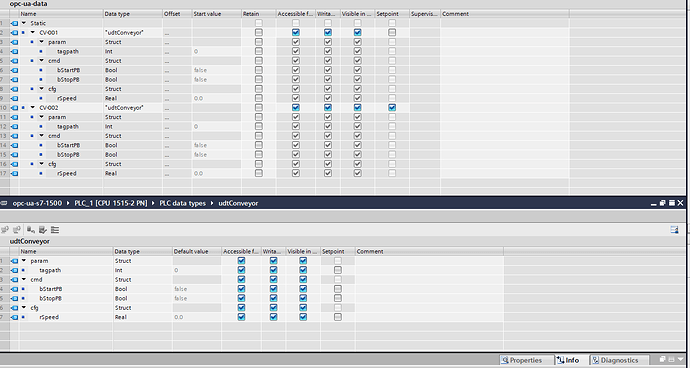
Task: Collapse the cmd struct in udtConveyor
Action: click(x=24, y=280)
